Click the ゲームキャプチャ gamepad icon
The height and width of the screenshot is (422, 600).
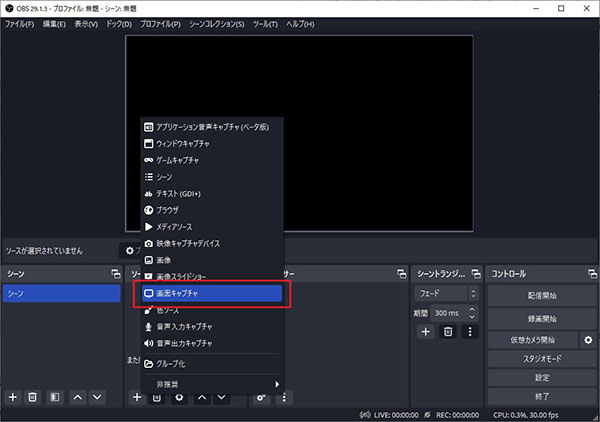click(x=148, y=160)
